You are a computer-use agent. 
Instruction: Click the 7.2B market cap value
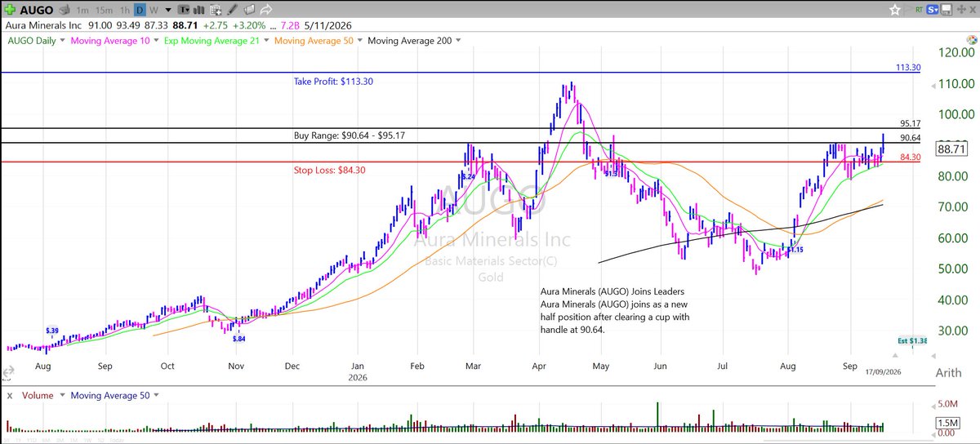pyautogui.click(x=290, y=25)
